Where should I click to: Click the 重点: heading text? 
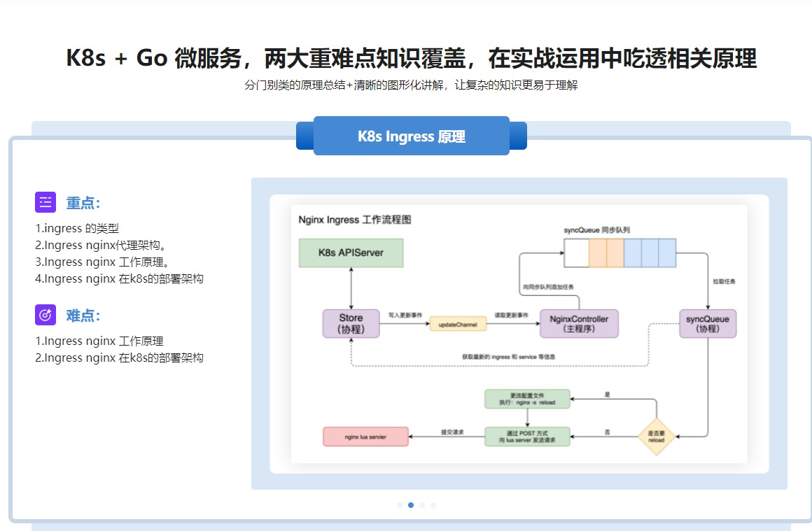point(83,203)
